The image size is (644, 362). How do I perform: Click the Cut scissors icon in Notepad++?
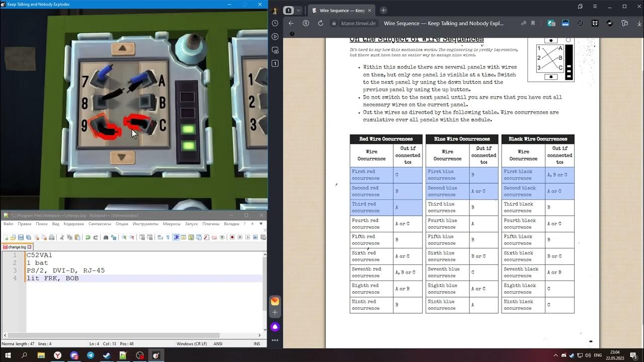tap(62, 237)
